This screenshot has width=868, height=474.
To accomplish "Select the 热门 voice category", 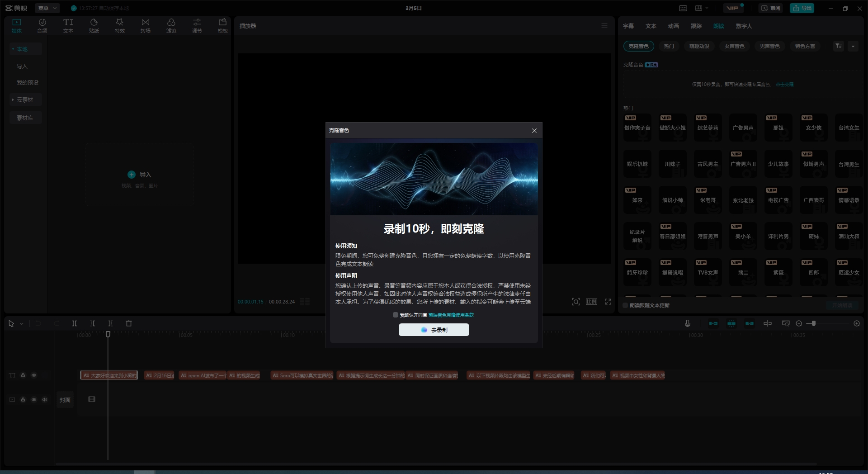I will pos(669,46).
